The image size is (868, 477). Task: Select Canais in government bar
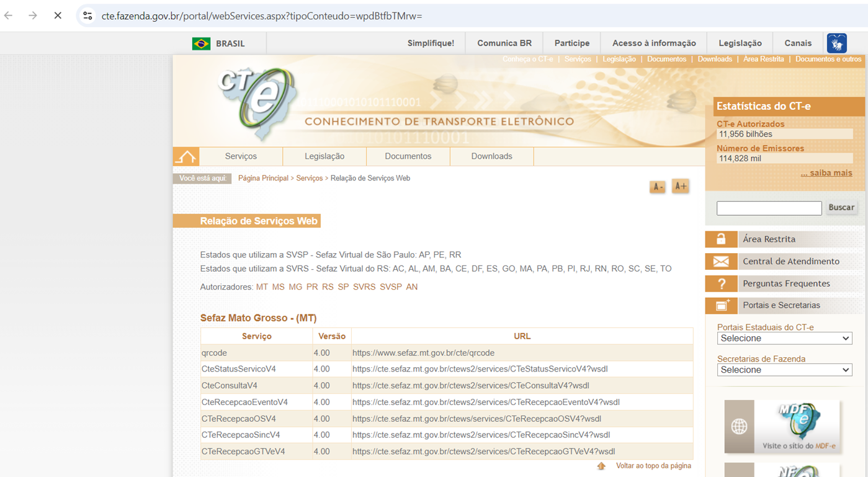click(798, 43)
